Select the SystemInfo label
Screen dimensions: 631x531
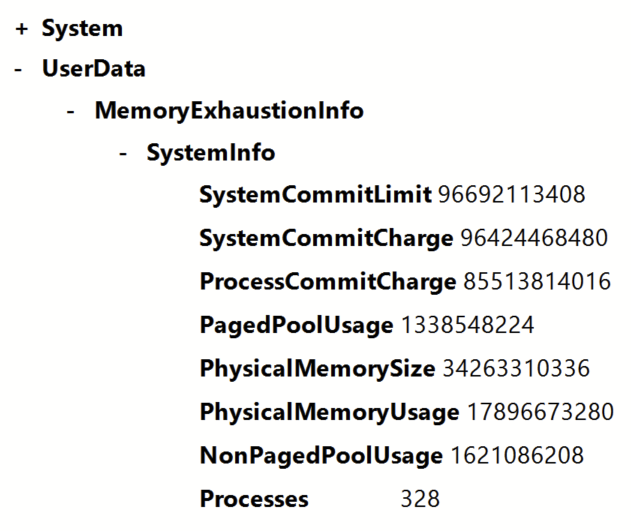pyautogui.click(x=211, y=153)
